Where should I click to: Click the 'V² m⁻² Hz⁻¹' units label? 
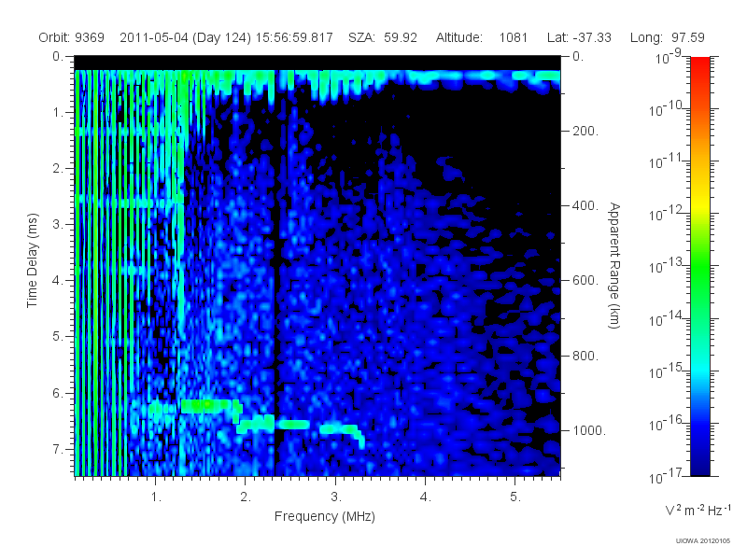point(698,510)
